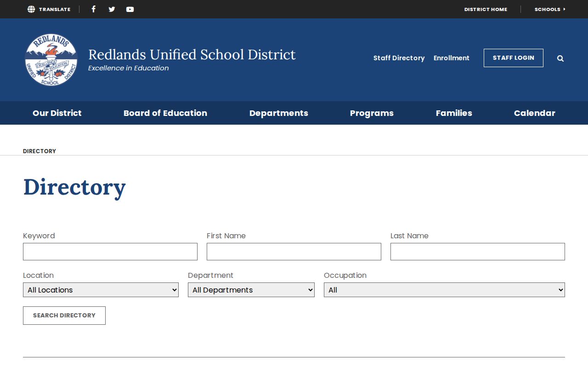Open the Board of Education menu
Image resolution: width=588 pixels, height=368 pixels.
pyautogui.click(x=165, y=113)
